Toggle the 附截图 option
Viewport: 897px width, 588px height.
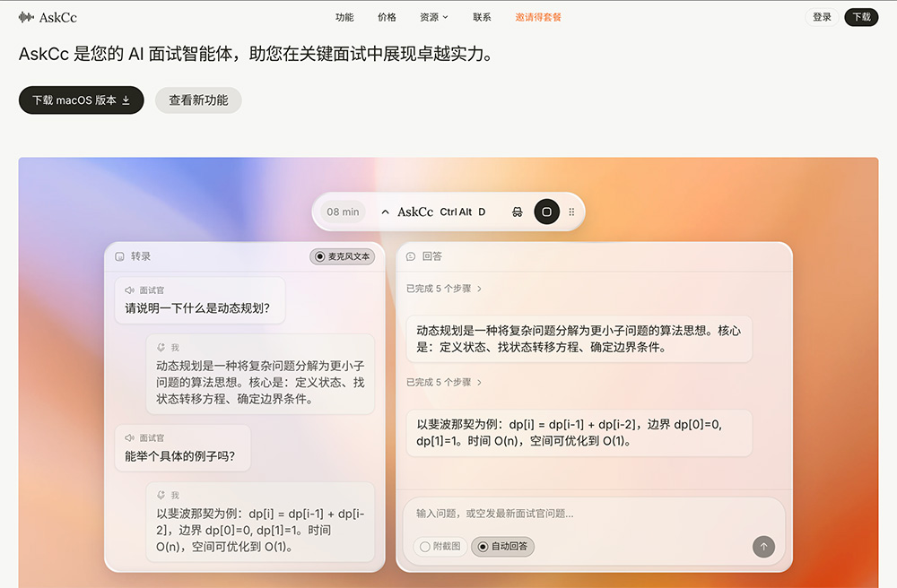(440, 546)
